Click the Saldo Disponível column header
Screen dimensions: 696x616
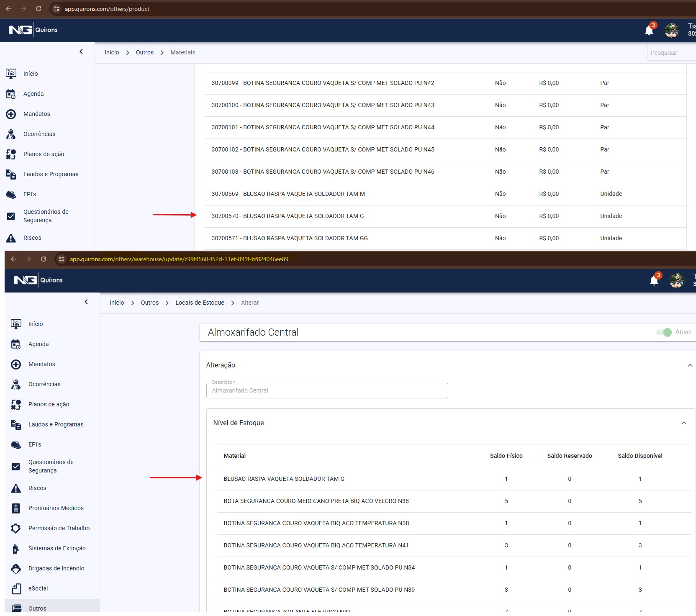(x=640, y=456)
